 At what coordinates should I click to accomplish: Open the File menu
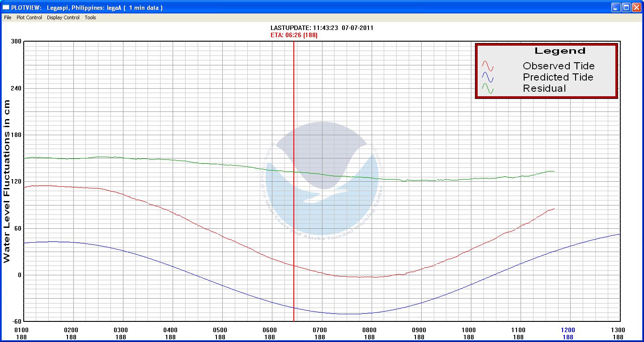pos(8,17)
